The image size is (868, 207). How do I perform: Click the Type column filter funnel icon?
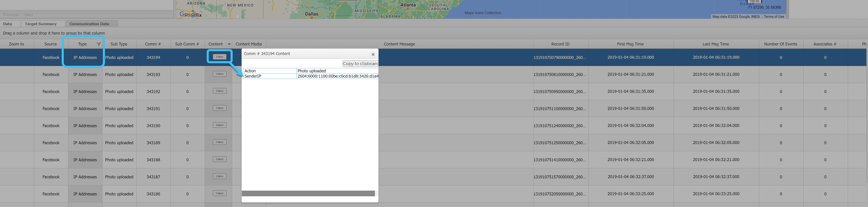coord(99,44)
